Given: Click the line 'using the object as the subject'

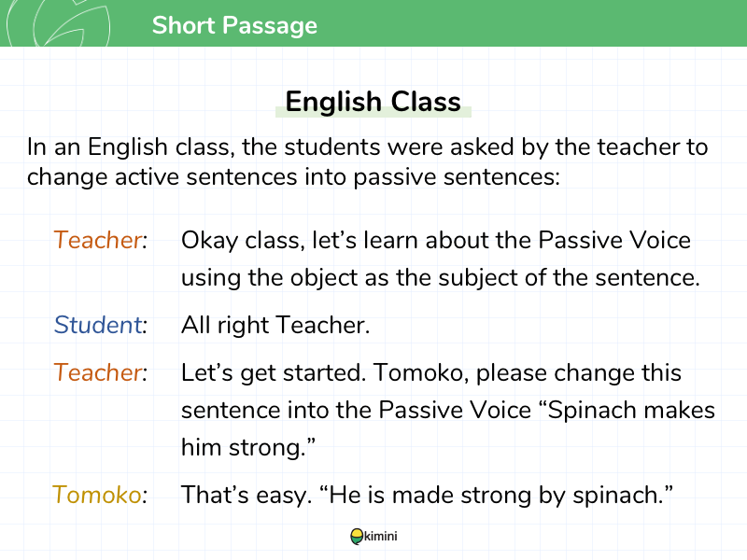Looking at the screenshot, I should point(440,278).
